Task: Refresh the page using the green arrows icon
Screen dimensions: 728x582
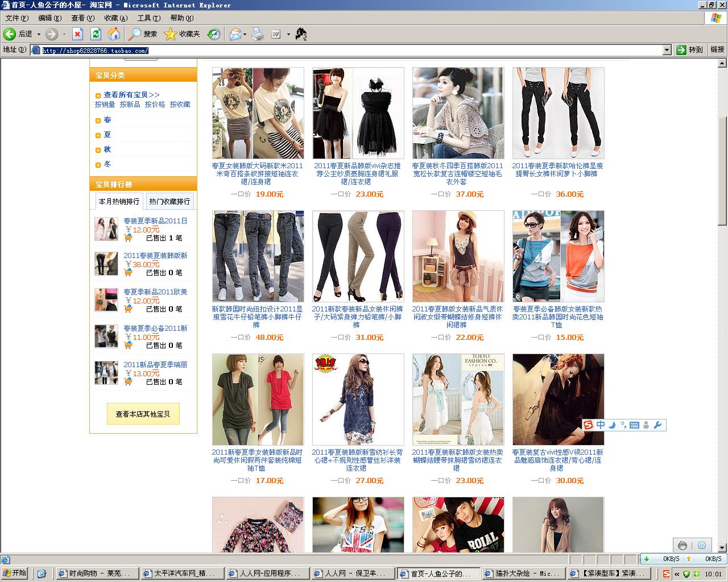Action: click(x=96, y=34)
